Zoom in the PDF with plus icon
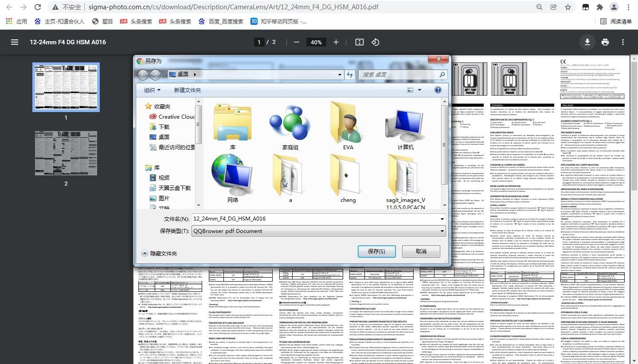The image size is (638, 364). coord(336,42)
